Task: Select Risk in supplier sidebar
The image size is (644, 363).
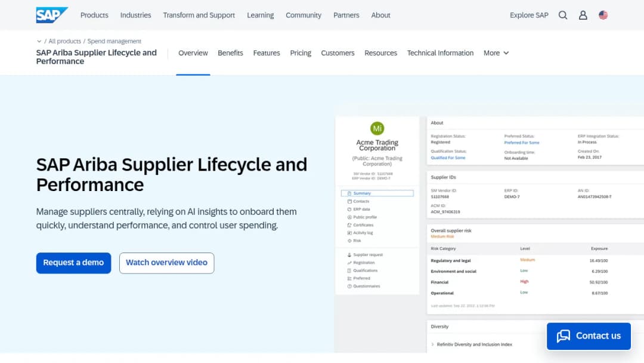Action: 357,241
